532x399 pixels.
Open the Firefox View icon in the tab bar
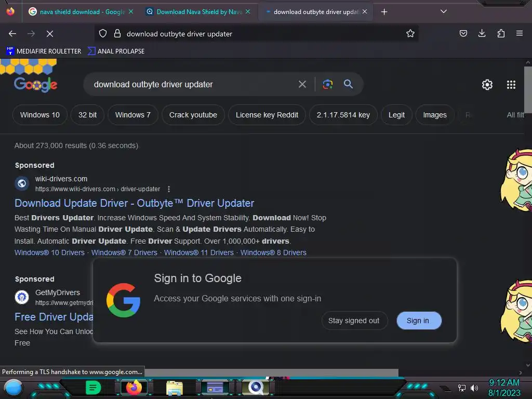point(10,11)
